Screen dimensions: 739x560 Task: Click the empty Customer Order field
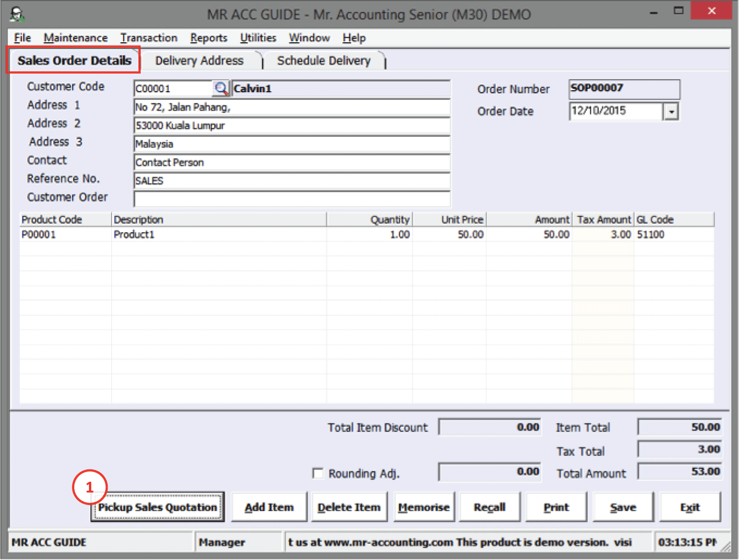(x=292, y=199)
